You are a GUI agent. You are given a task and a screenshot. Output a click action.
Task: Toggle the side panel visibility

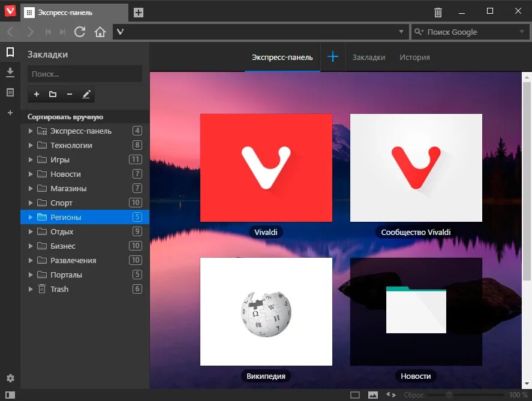point(10,395)
